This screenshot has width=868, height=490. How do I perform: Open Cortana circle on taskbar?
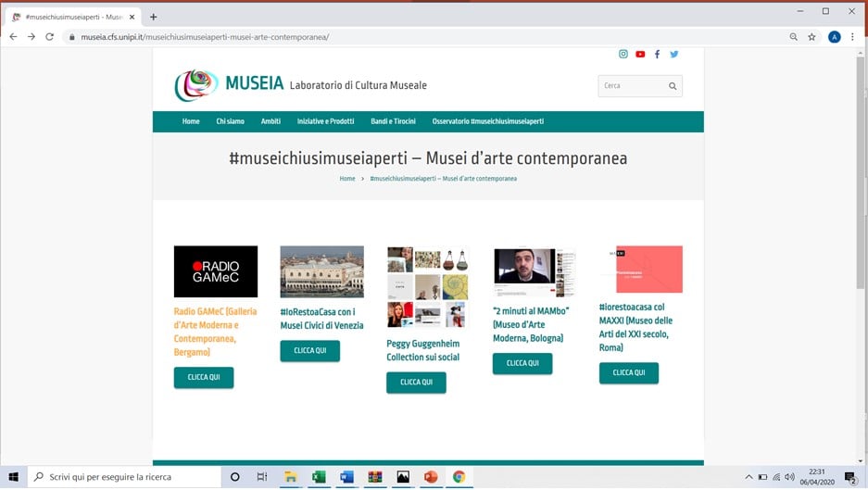click(234, 477)
